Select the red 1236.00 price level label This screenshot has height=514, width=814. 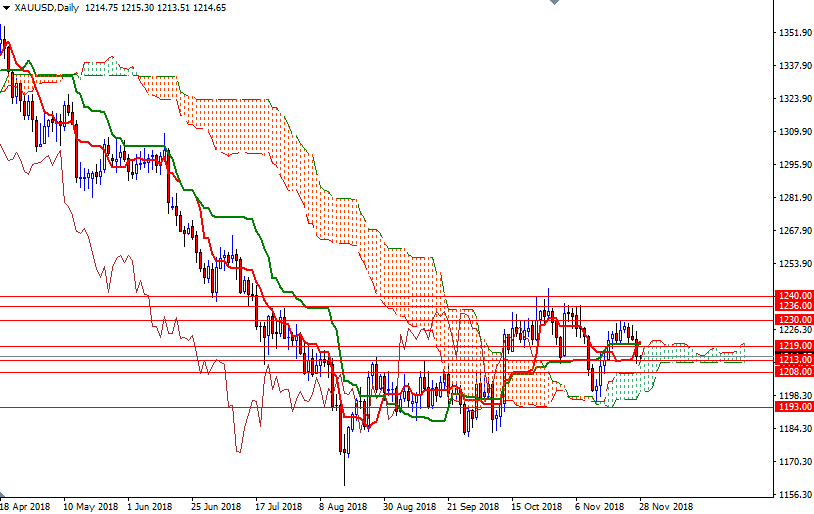(x=794, y=306)
